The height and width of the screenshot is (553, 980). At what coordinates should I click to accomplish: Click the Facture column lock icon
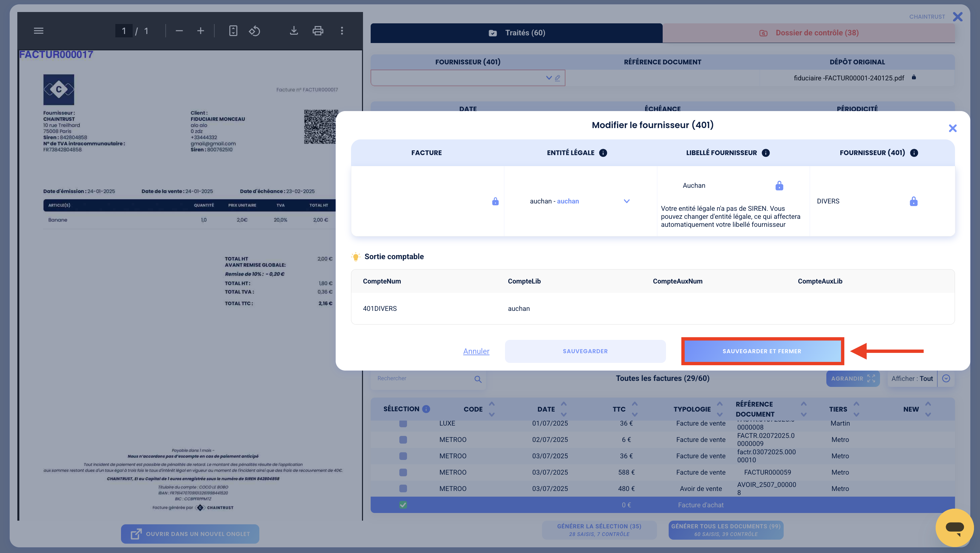click(x=495, y=201)
